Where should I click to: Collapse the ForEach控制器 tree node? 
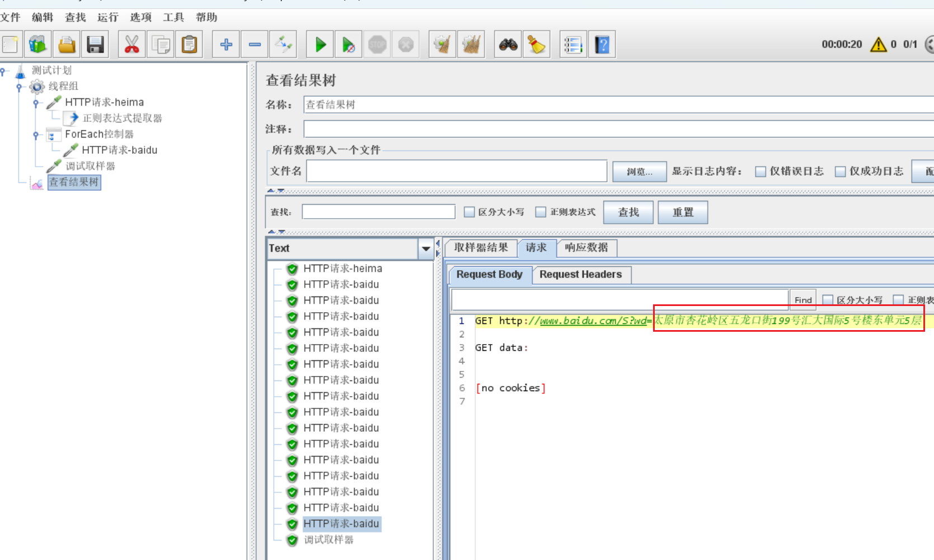coord(36,135)
